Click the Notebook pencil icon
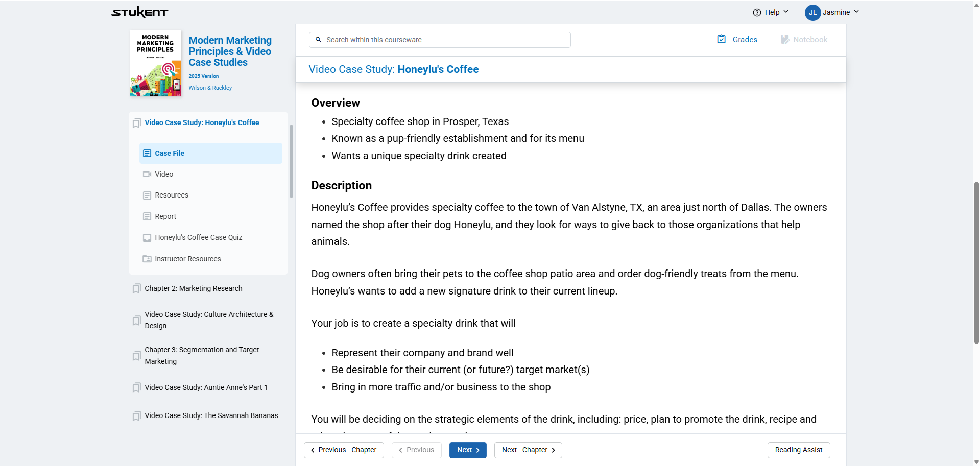The height and width of the screenshot is (466, 980). pyautogui.click(x=785, y=39)
